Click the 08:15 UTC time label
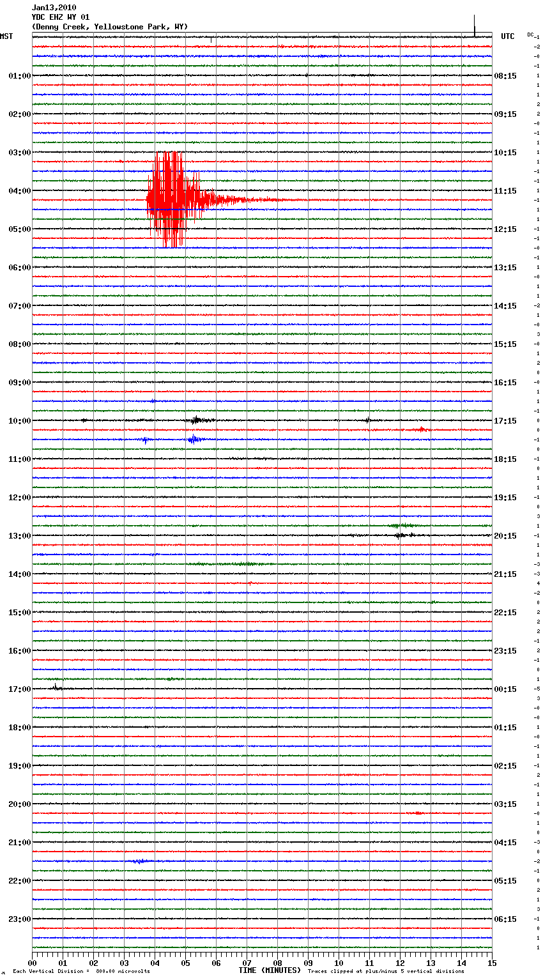543x980 pixels. pyautogui.click(x=505, y=76)
